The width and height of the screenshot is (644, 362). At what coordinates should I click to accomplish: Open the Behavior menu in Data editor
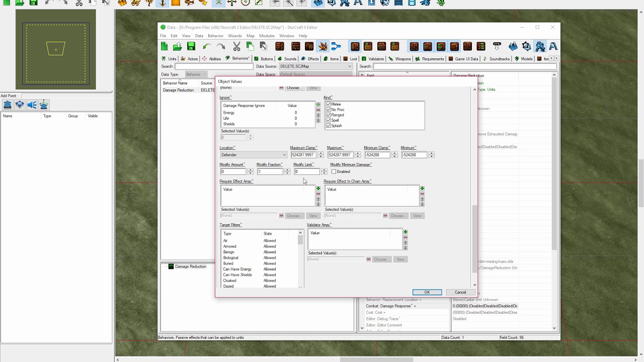(x=215, y=36)
